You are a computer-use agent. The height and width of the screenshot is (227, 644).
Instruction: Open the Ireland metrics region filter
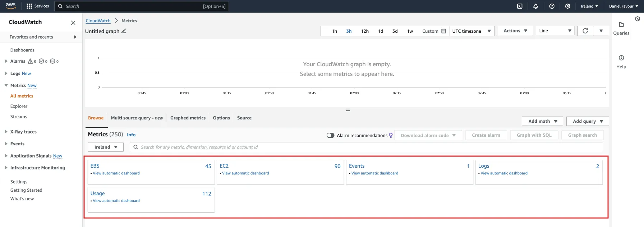[106, 147]
